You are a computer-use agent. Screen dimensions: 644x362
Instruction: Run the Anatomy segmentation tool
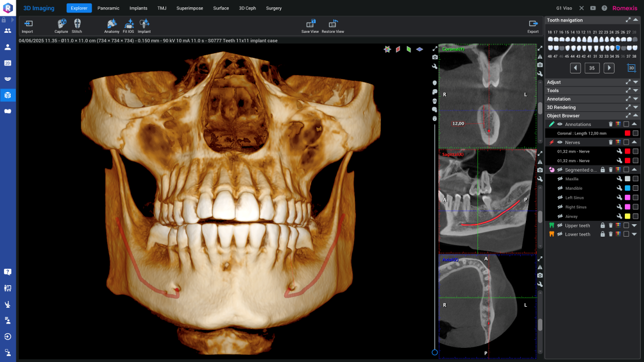112,24
